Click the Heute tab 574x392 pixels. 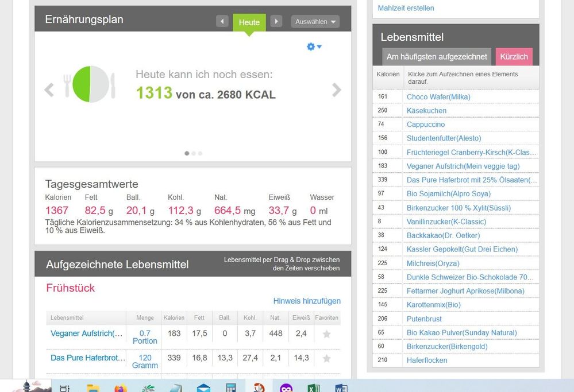249,22
